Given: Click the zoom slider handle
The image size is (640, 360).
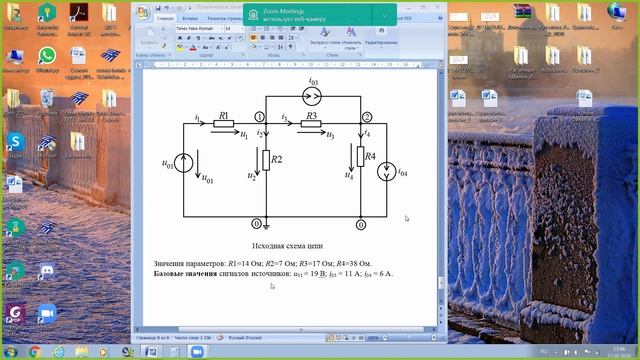Looking at the screenshot, I should 409,338.
